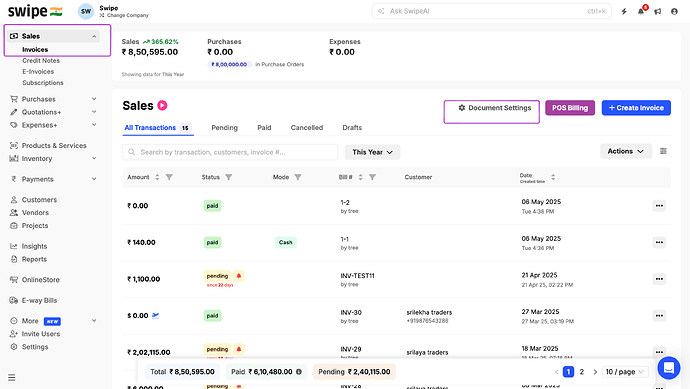
Task: Sort the Date column
Action: [x=553, y=177]
